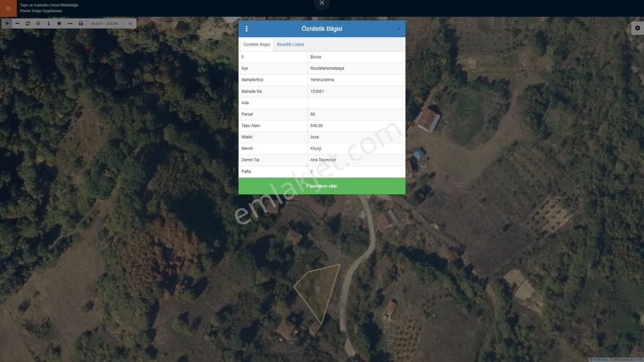The height and width of the screenshot is (362, 644).
Task: Open favorites with the star toolbar icon
Action: (x=59, y=23)
